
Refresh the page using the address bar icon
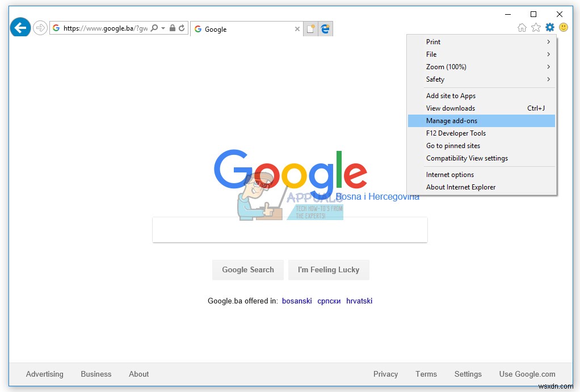tap(182, 27)
